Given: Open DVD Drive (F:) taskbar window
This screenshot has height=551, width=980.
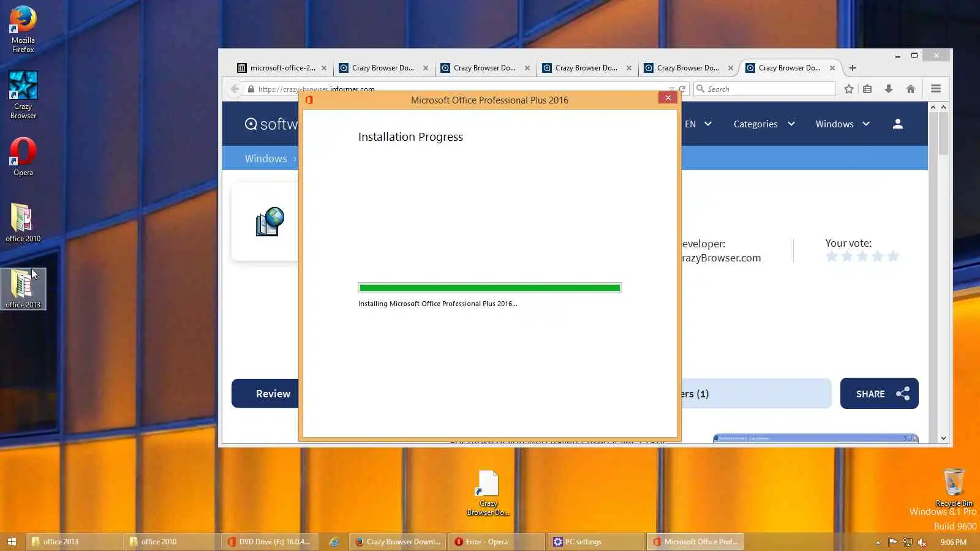Looking at the screenshot, I should [270, 542].
